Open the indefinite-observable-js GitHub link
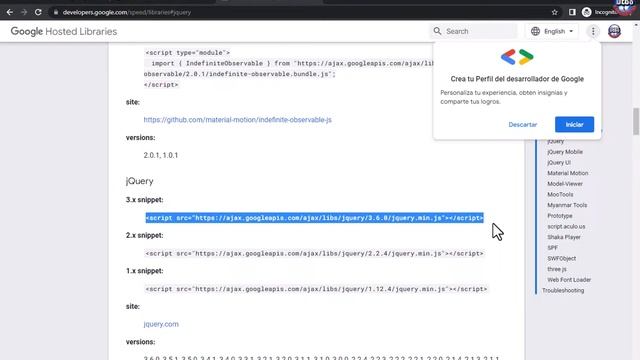This screenshot has height=360, width=640. pos(237,120)
